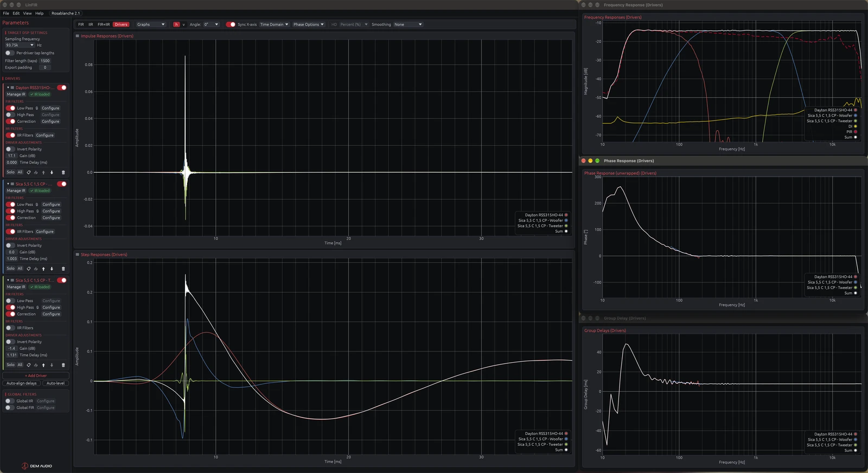Move the Sica Woofer driver down
The image size is (868, 473).
click(x=52, y=268)
